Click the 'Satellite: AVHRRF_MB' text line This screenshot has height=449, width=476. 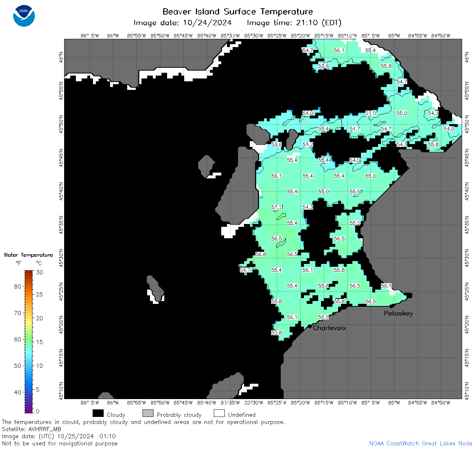[31, 429]
